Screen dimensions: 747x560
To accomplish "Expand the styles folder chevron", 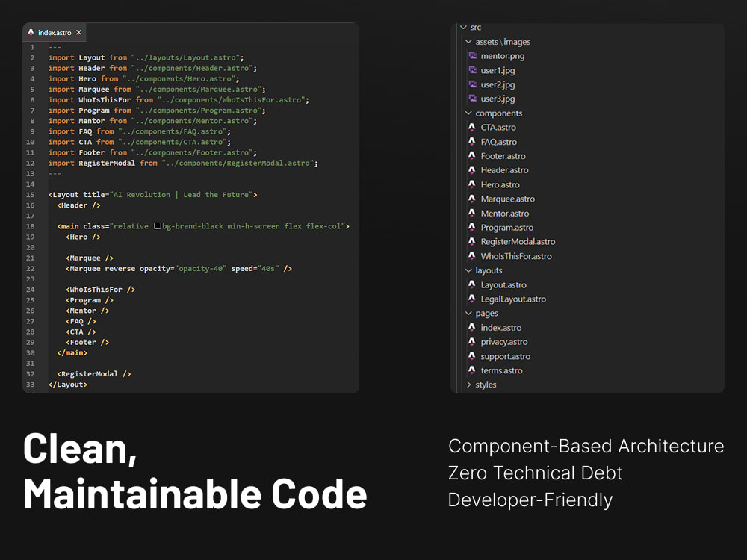I will click(x=469, y=385).
